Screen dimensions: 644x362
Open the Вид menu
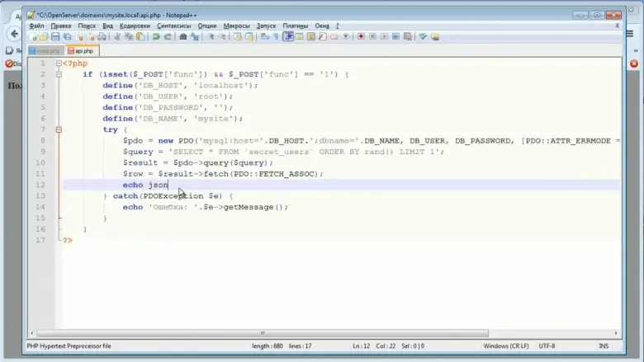point(107,26)
